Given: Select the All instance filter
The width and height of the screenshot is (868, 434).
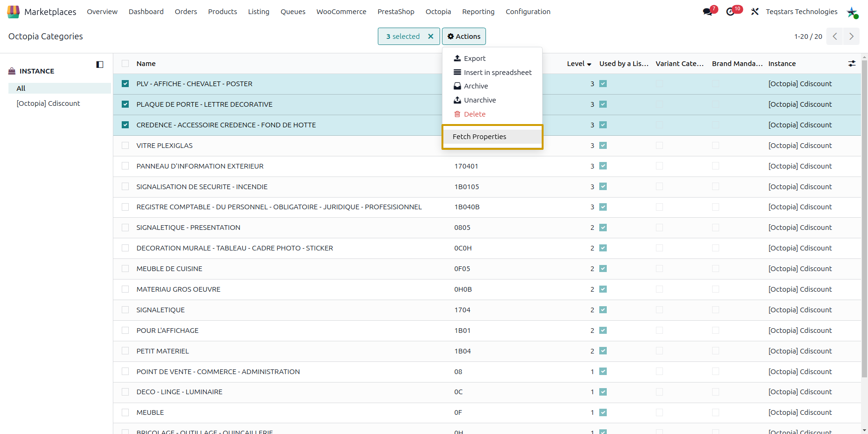Looking at the screenshot, I should pyautogui.click(x=59, y=88).
